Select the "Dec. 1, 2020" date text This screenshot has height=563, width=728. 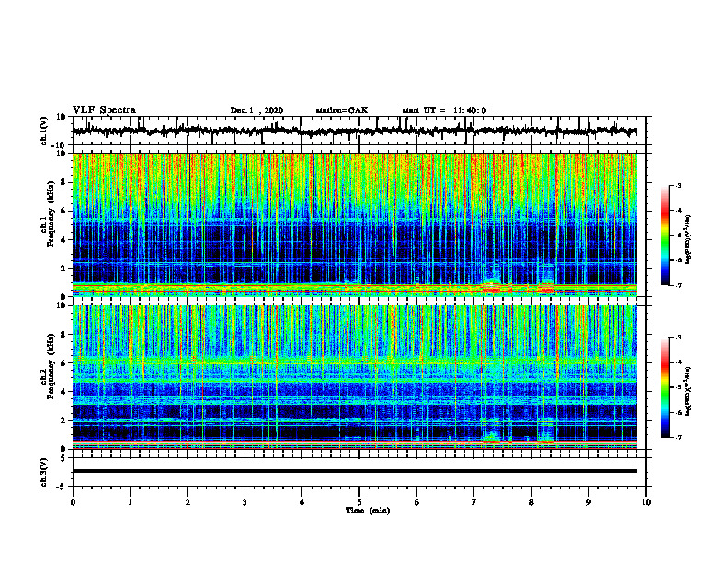pos(256,110)
